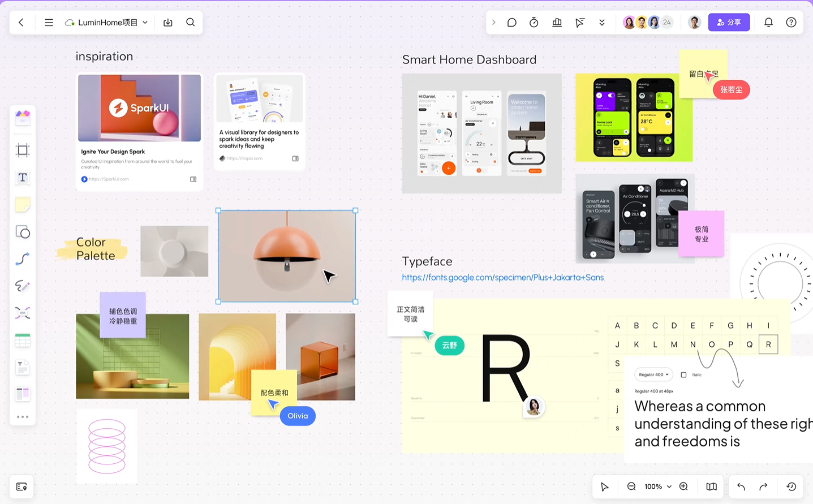The height and width of the screenshot is (504, 813).
Task: Open search with the magnifier icon
Action: click(191, 22)
